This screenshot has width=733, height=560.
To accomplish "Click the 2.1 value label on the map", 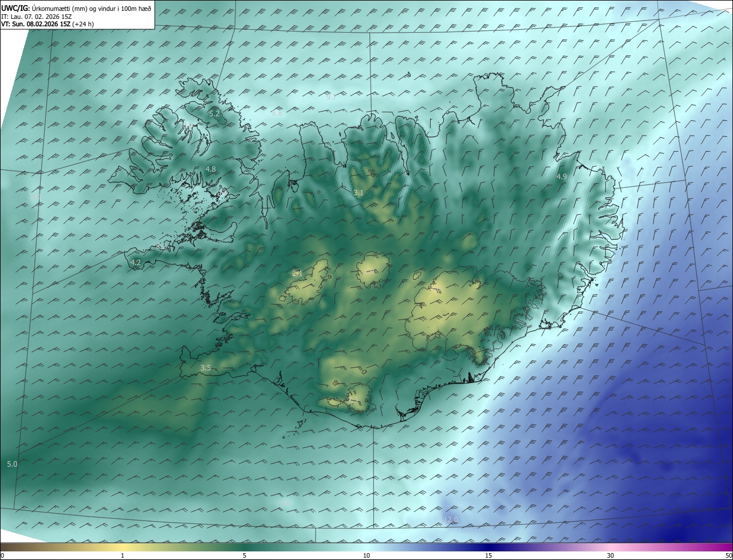I will pos(297,273).
